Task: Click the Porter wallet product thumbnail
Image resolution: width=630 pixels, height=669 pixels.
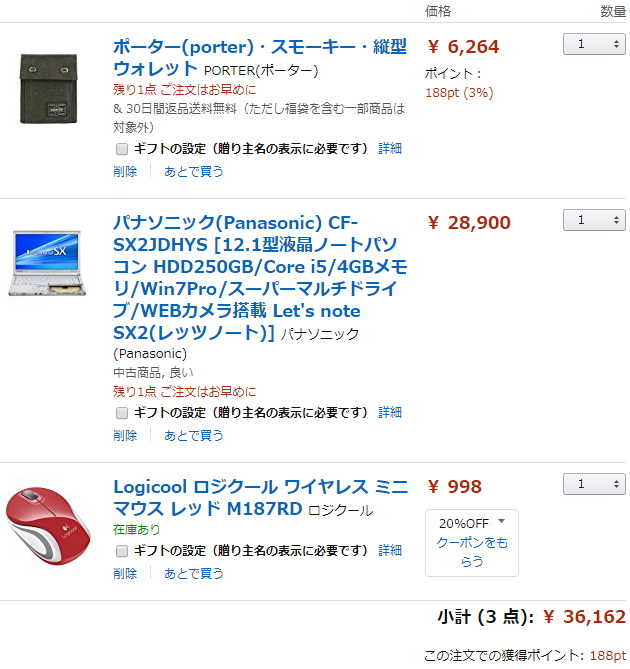Action: (47, 85)
